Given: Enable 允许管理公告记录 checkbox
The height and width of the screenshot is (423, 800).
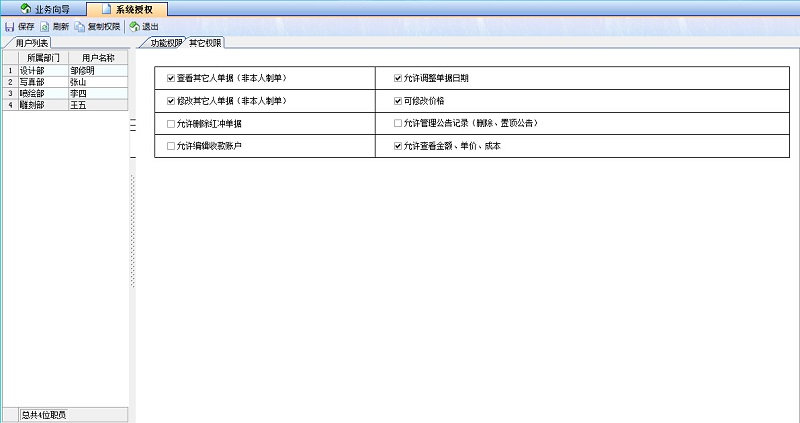Looking at the screenshot, I should [398, 124].
